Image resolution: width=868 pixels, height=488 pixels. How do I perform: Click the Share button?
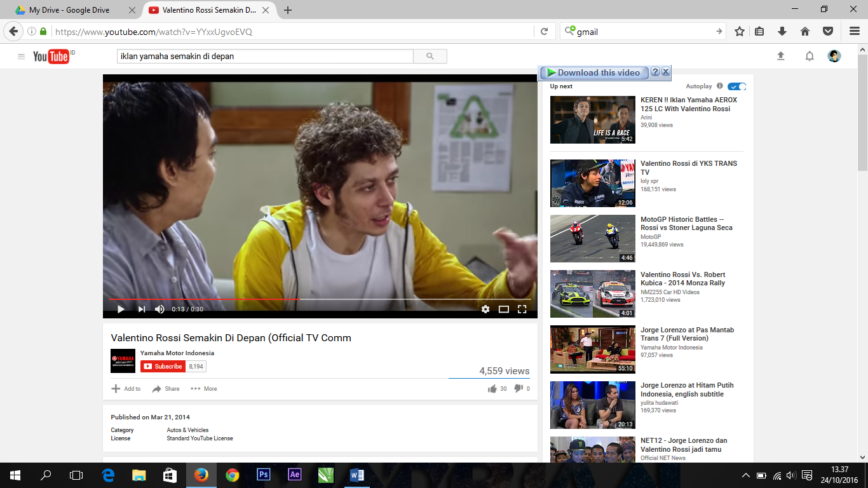coord(166,388)
